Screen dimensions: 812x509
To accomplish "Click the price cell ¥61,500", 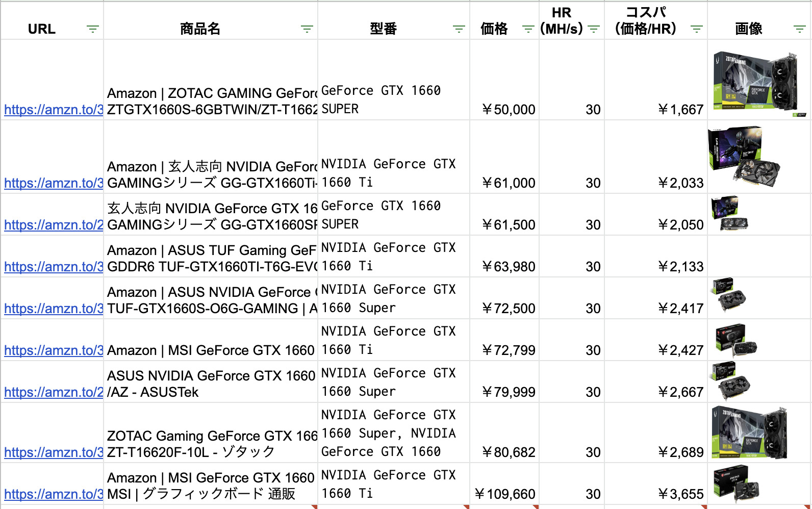I will pyautogui.click(x=504, y=215).
